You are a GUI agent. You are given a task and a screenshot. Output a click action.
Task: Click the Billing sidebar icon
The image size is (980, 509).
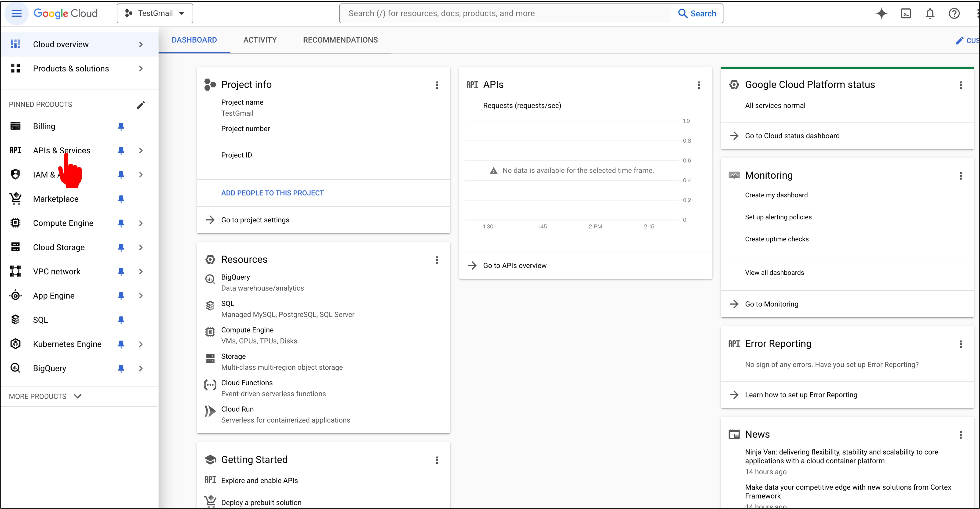click(15, 126)
